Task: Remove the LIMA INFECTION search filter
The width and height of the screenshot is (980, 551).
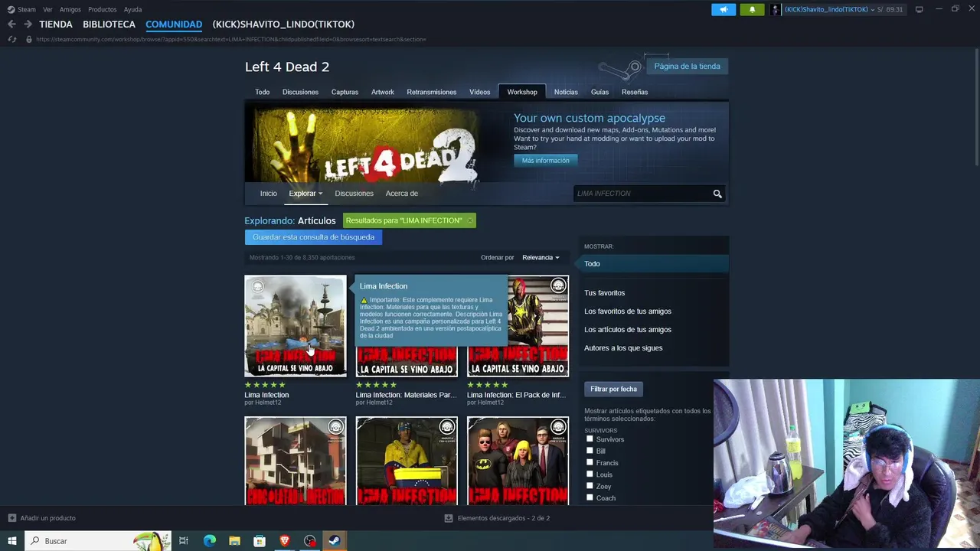Action: coord(470,220)
